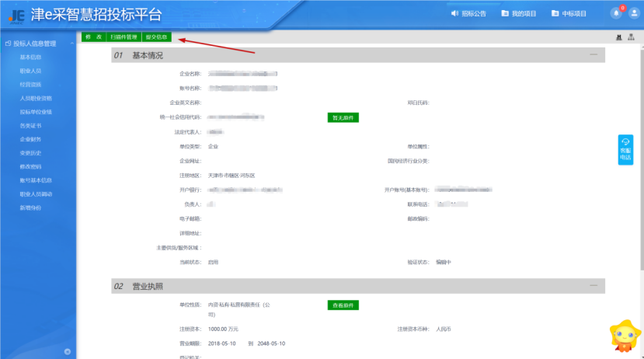This screenshot has height=359, width=644.
Task: Select 职业人员 in the sidebar
Action: pos(30,71)
